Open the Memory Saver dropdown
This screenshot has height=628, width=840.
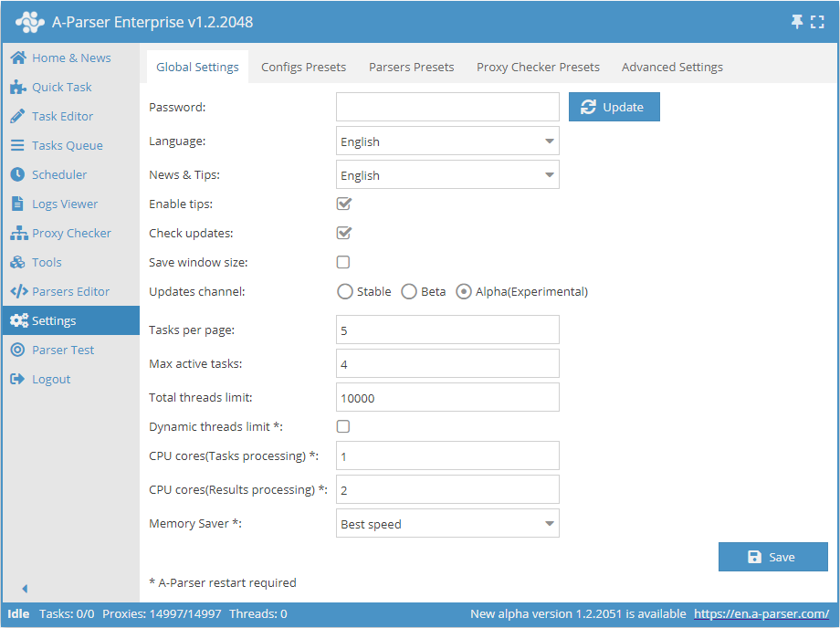pos(447,524)
